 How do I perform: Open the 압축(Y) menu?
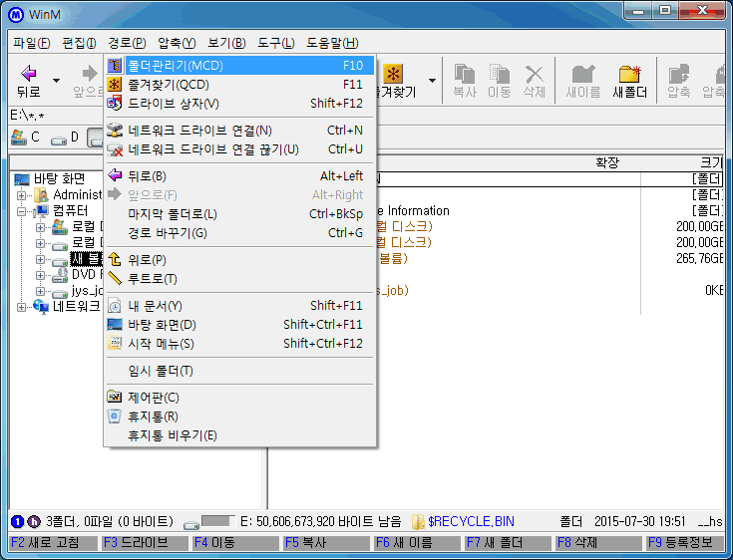(x=177, y=43)
